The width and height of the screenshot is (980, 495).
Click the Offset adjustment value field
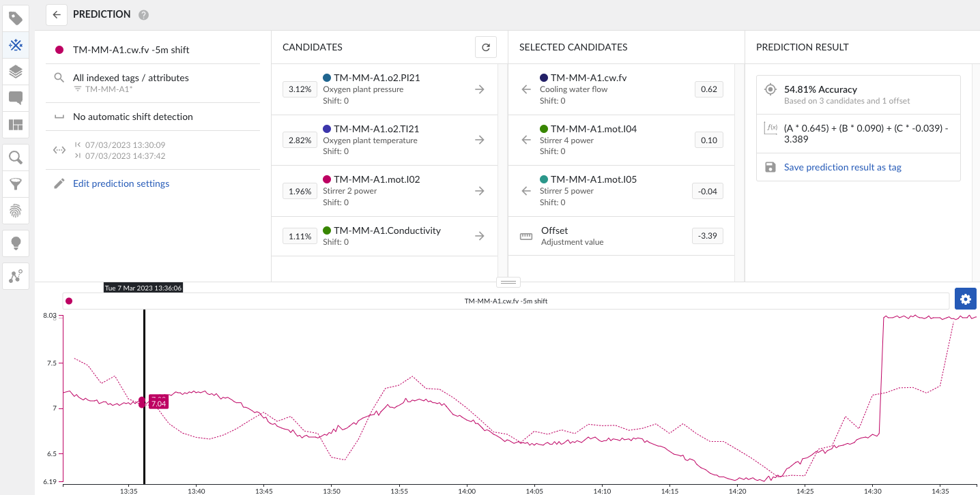(707, 237)
